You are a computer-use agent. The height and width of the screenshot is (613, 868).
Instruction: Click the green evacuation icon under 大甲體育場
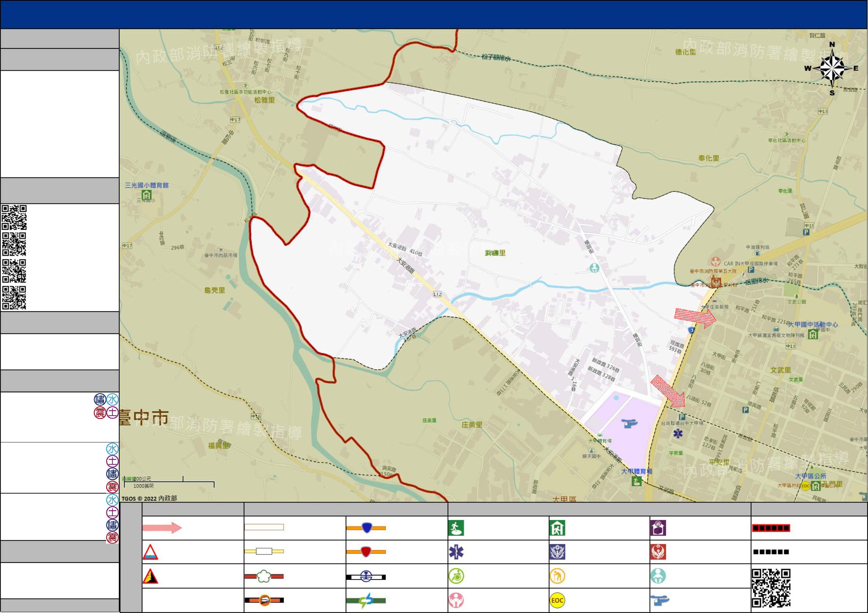tap(637, 482)
